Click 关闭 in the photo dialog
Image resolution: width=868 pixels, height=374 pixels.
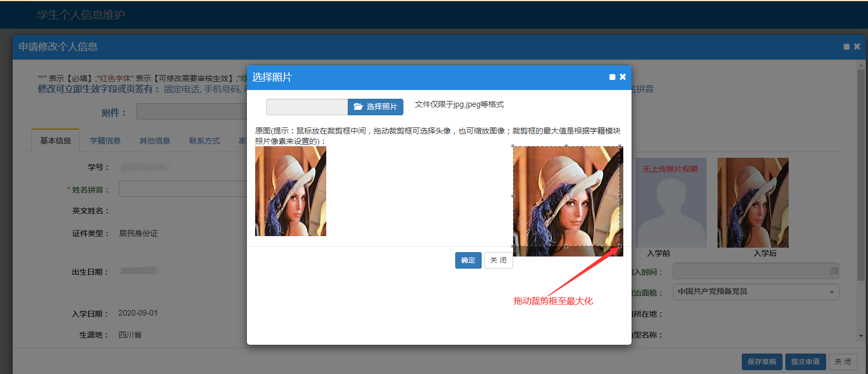tap(499, 260)
